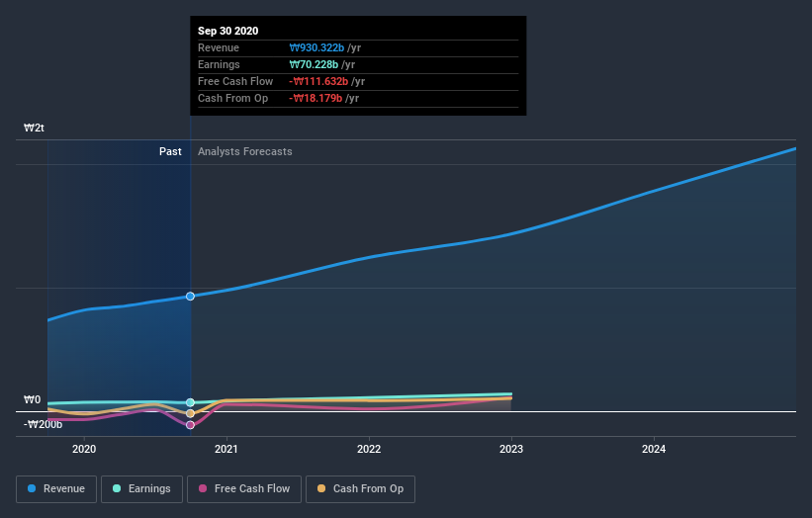This screenshot has width=812, height=518.
Task: Click the ₩70.228b earnings value in tooltip
Action: pos(314,64)
